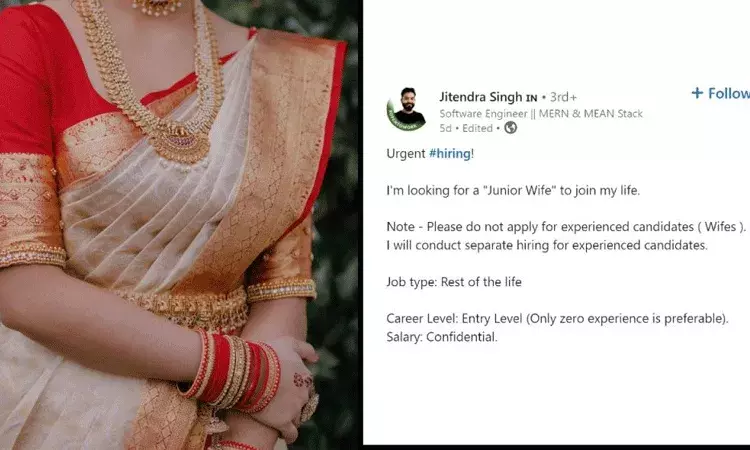
Task: Click the plus icon beside Follow
Action: tap(697, 93)
